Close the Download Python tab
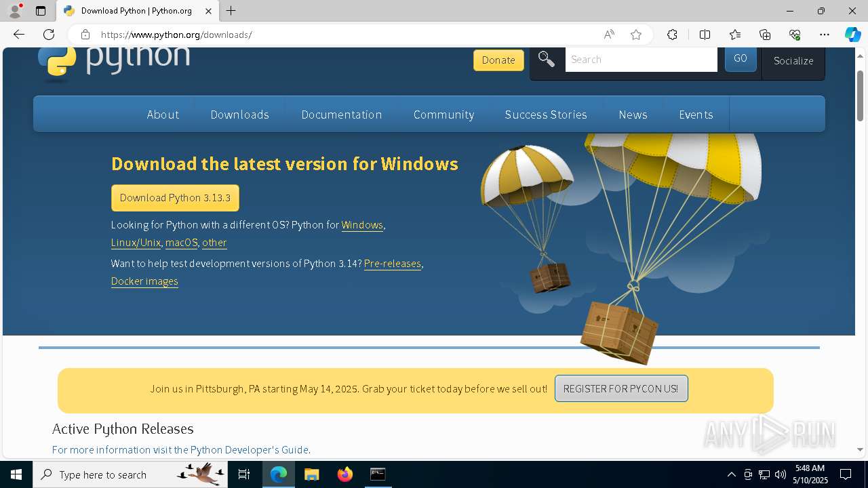Screen dimensions: 868x488 [x=208, y=11]
